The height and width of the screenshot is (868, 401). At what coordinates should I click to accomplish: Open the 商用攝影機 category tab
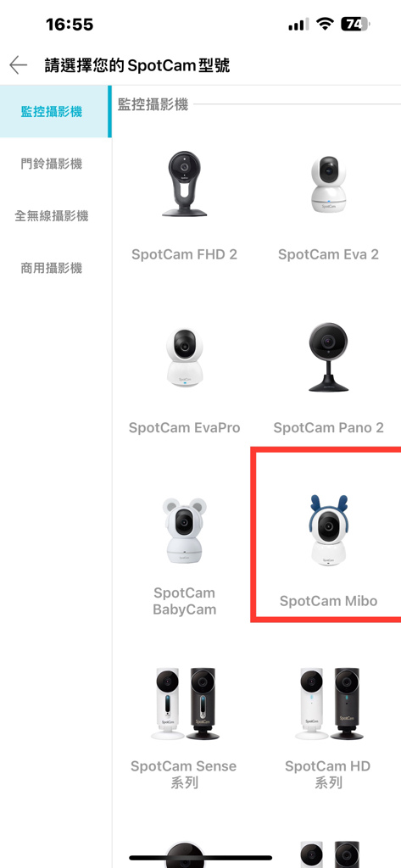tap(52, 269)
